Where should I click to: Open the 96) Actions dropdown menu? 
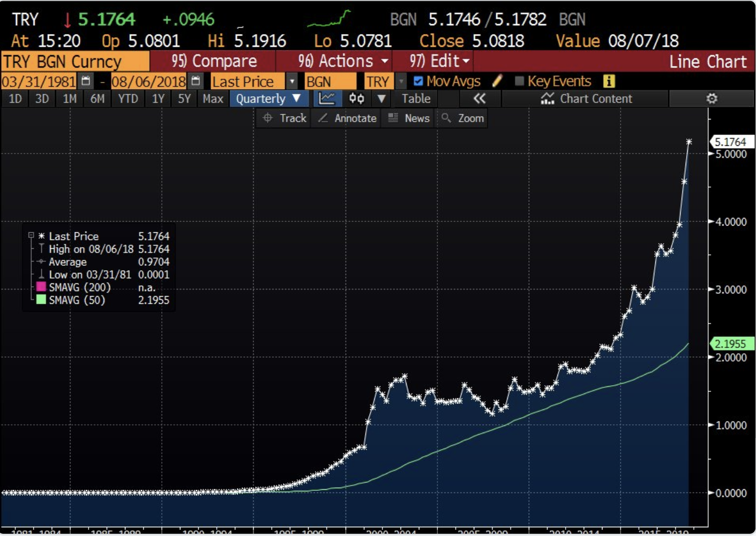(x=344, y=61)
